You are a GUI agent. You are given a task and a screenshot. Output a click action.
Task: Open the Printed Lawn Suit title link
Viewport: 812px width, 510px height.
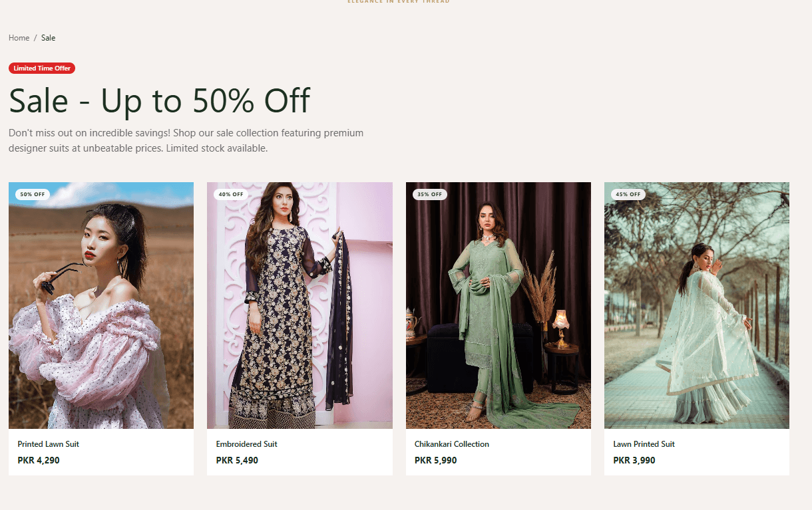(49, 444)
